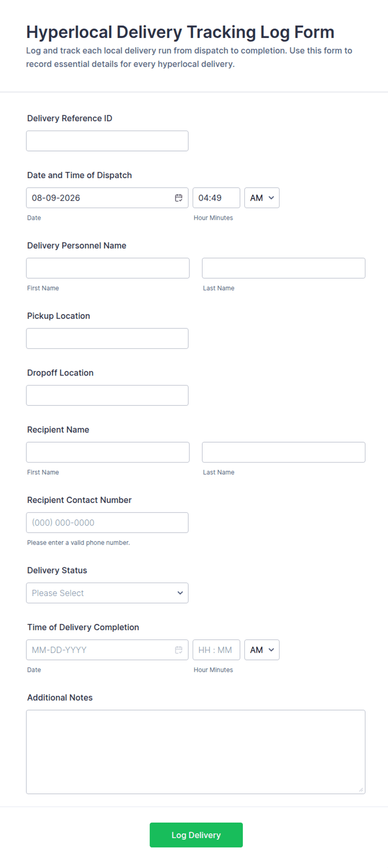Click the completion HH : MM time field

[216, 650]
